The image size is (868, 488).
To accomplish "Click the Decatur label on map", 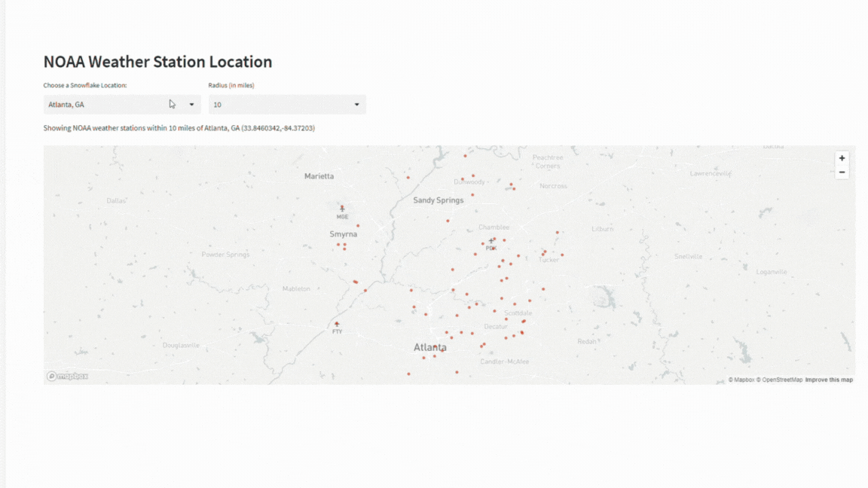I will tap(496, 327).
